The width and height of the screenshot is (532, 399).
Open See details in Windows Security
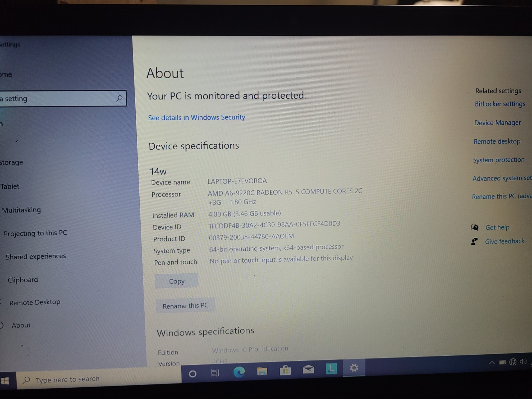coord(197,117)
